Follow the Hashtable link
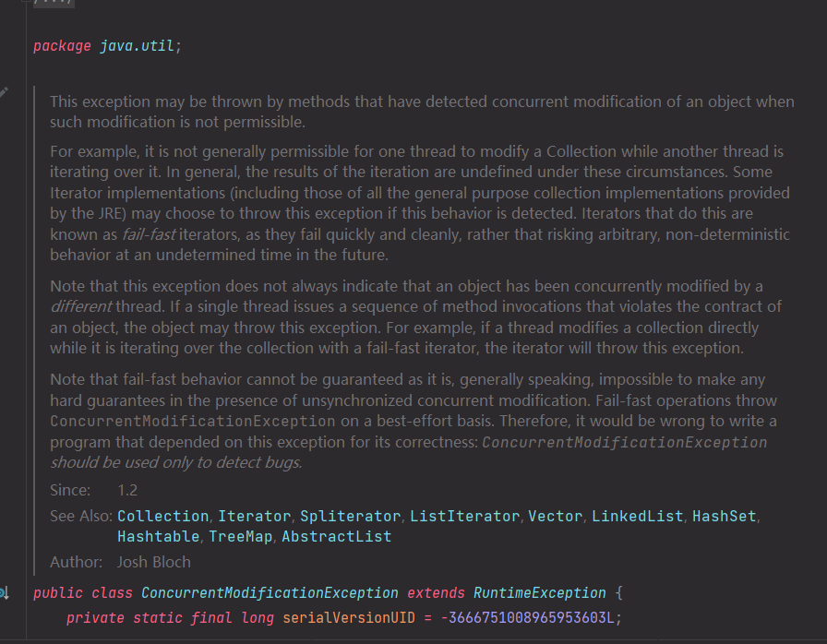This screenshot has width=827, height=644. point(158,536)
